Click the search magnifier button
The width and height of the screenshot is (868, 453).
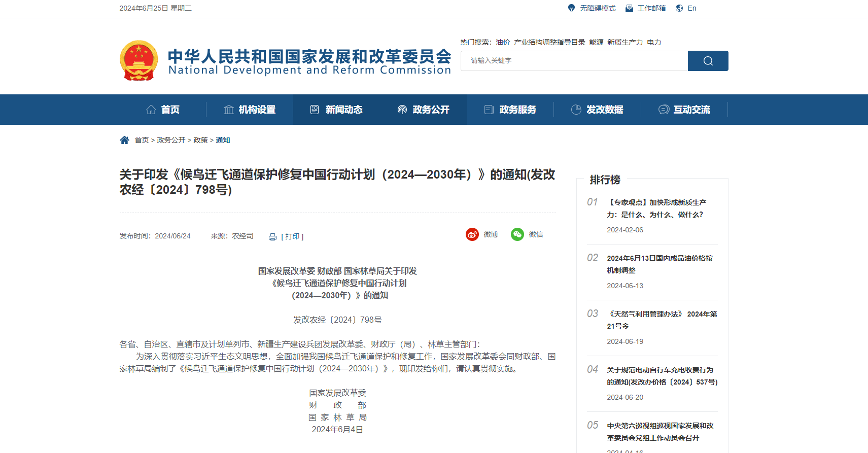pyautogui.click(x=708, y=61)
